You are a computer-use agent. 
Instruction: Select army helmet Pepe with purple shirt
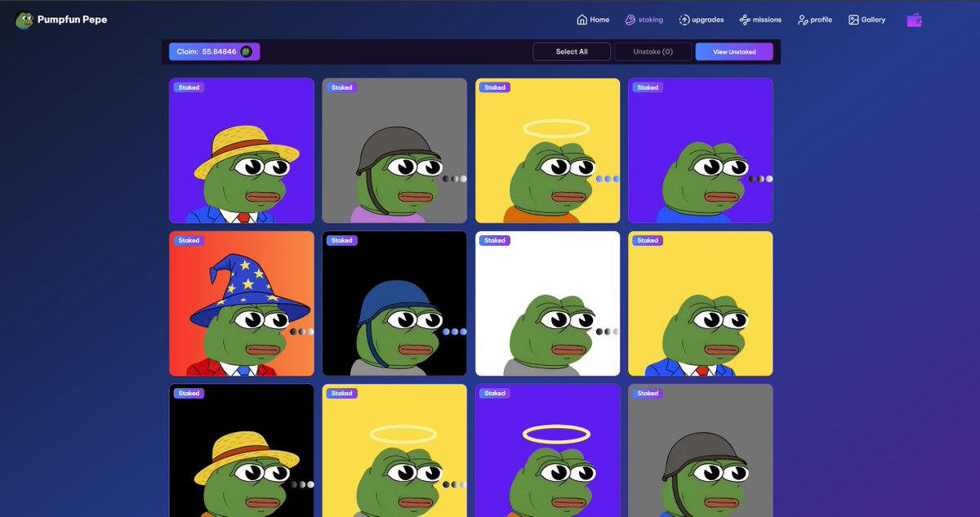(394, 150)
